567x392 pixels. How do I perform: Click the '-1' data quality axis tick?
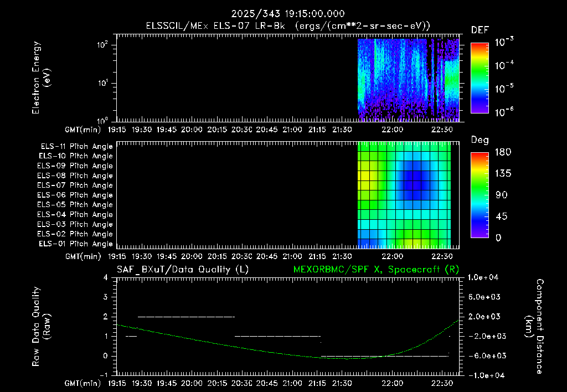point(104,375)
